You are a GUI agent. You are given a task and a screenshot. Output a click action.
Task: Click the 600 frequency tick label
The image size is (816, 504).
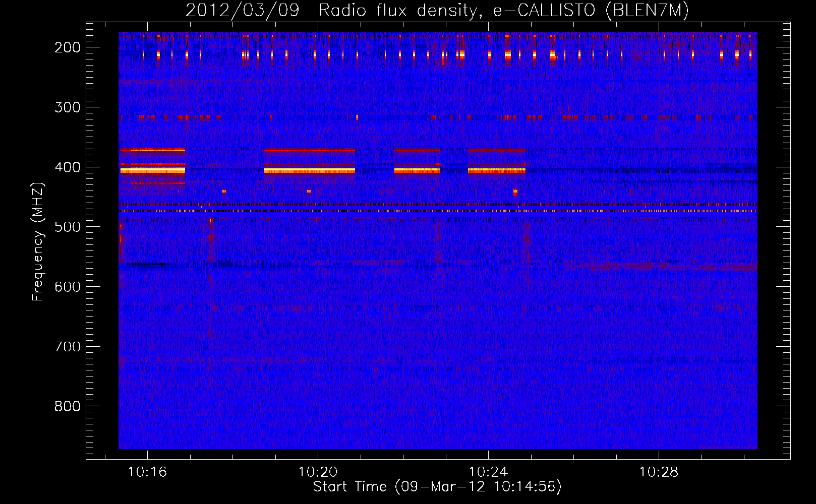click(x=68, y=287)
